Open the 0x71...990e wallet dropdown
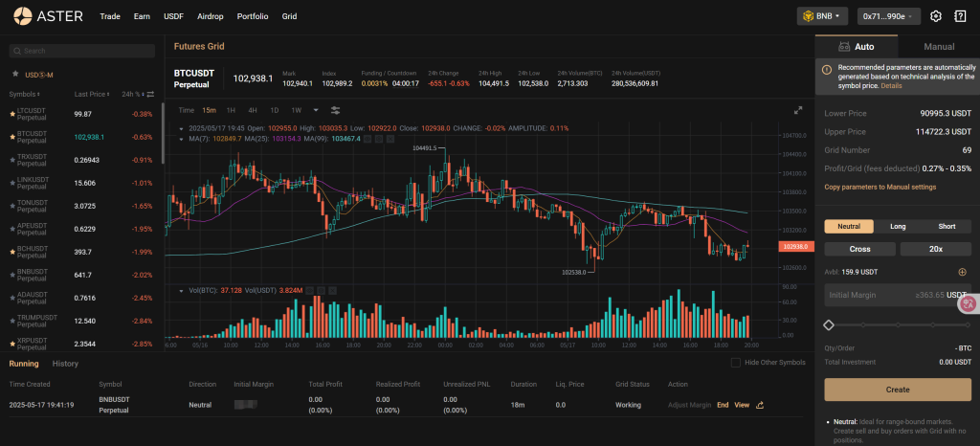The height and width of the screenshot is (446, 980). point(889,16)
